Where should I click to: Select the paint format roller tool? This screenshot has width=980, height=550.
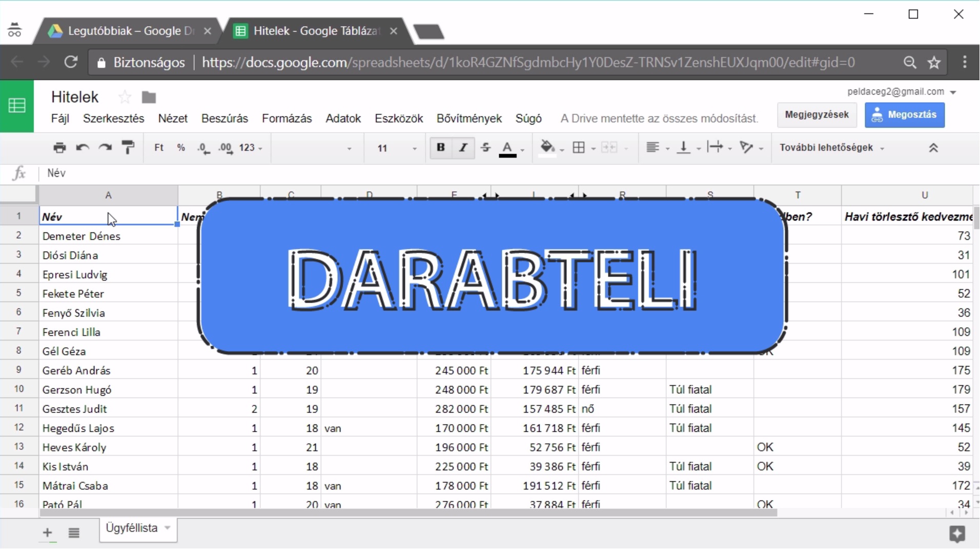(128, 148)
